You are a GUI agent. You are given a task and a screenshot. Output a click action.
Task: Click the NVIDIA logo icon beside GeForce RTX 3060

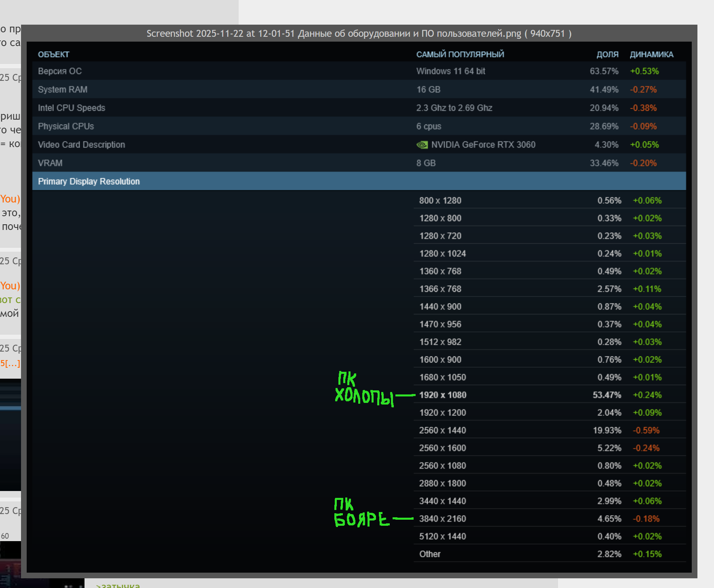coord(422,145)
